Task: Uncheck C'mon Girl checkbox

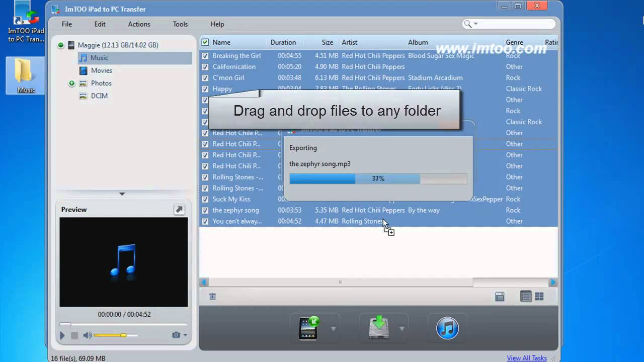Action: [205, 77]
